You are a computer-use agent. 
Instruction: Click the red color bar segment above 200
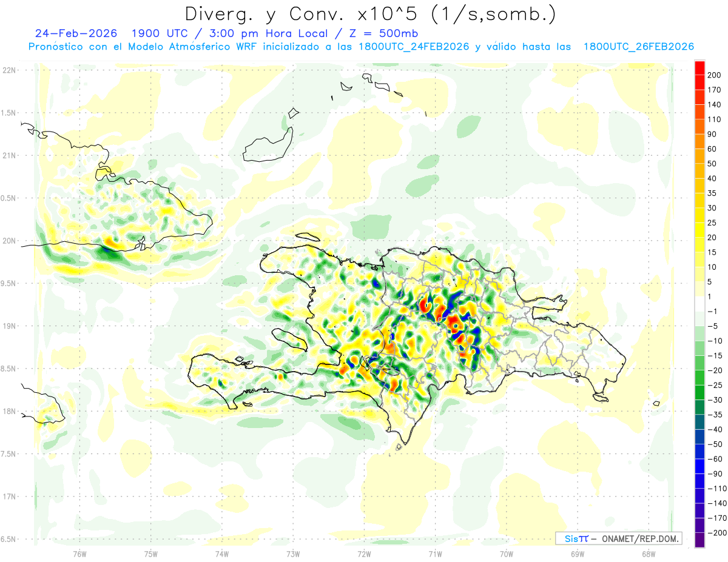click(699, 67)
